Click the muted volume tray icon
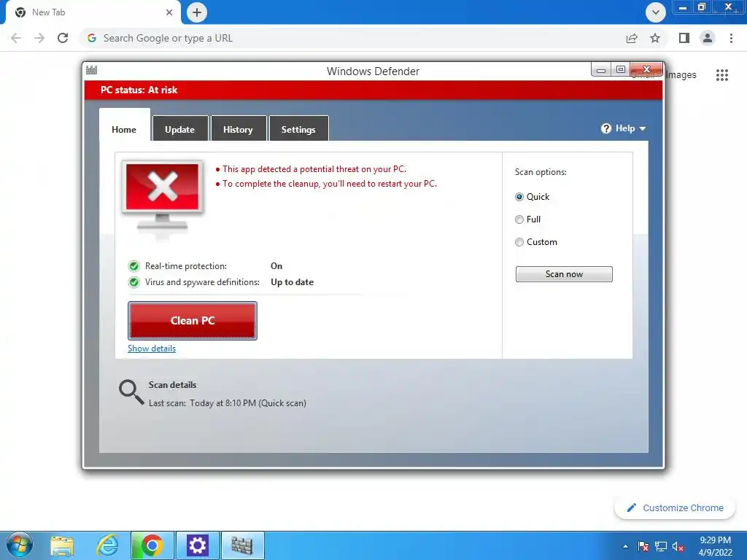 coord(678,546)
